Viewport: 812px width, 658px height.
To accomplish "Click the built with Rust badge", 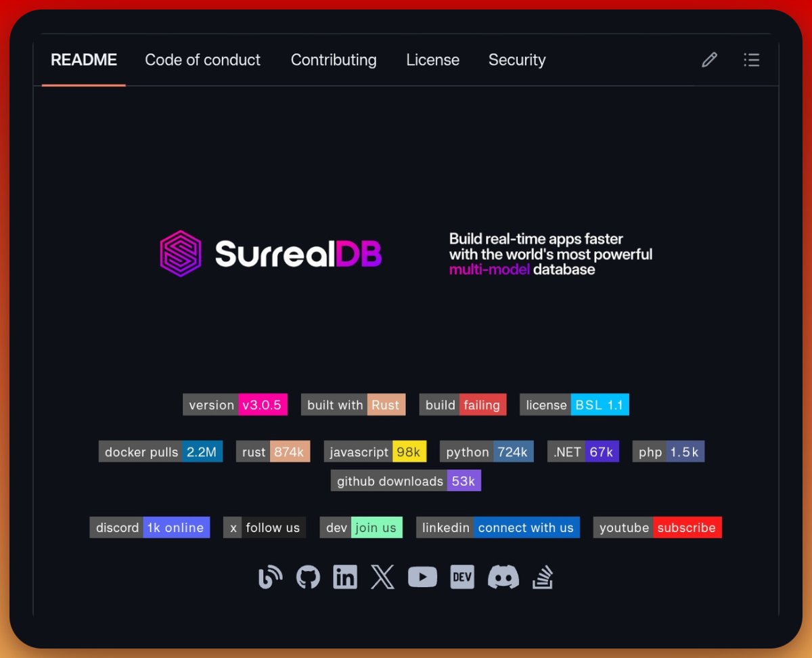I will (x=353, y=405).
